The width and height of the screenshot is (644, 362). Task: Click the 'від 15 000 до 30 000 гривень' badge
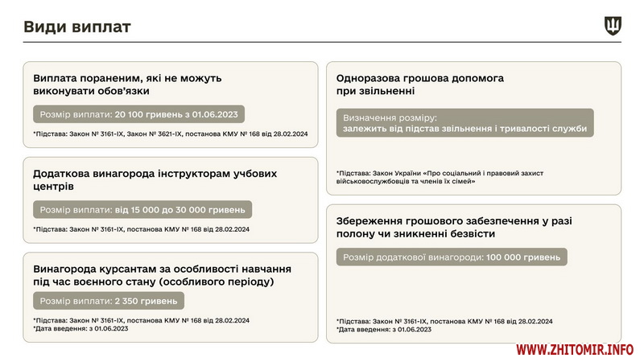tap(142, 209)
